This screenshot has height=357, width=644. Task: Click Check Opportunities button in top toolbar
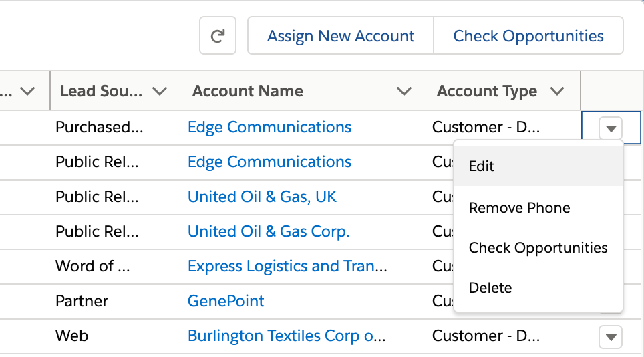coord(528,35)
